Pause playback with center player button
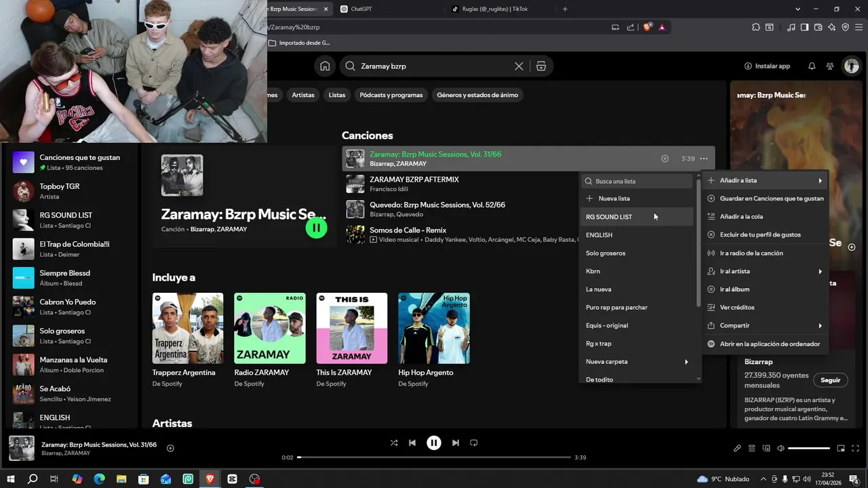Viewport: 868px width, 488px height. [434, 443]
